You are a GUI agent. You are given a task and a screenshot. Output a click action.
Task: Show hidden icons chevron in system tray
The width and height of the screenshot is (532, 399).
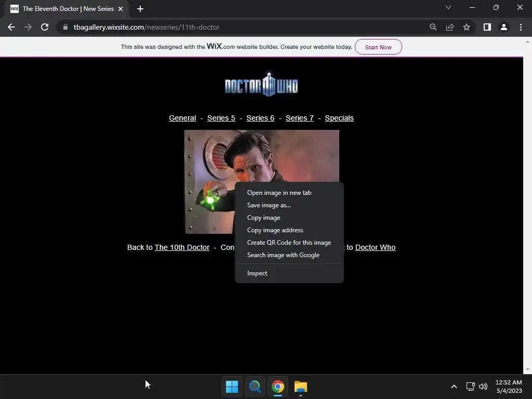point(454,387)
